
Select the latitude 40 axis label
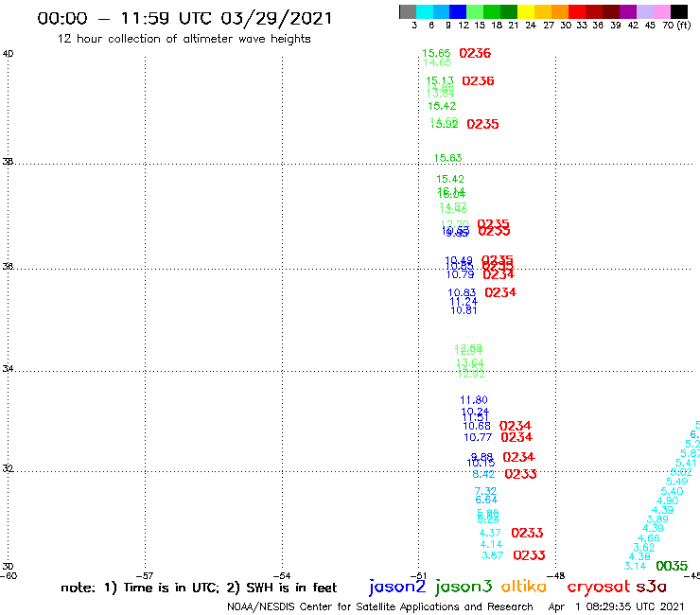coord(8,54)
